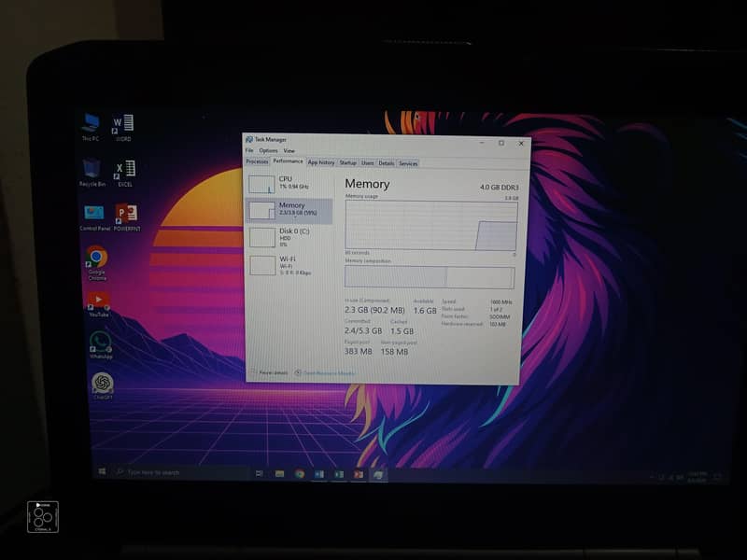
Task: Minimize the Task Manager window
Action: pos(482,143)
